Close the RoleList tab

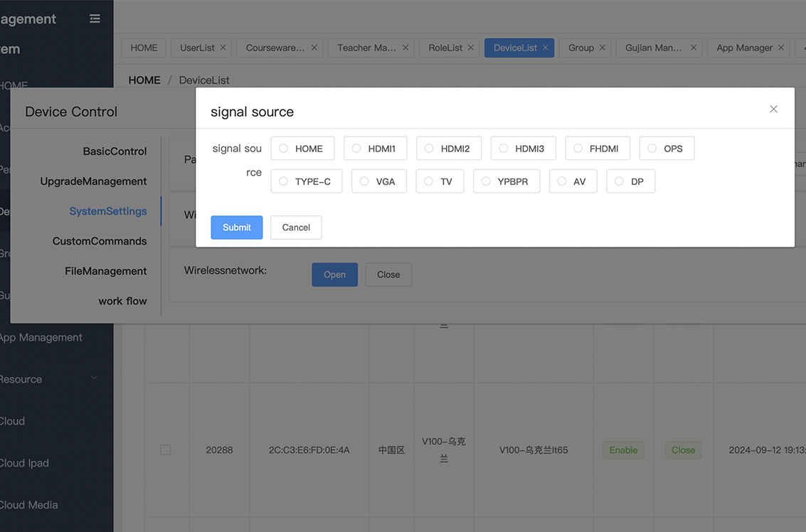(470, 48)
